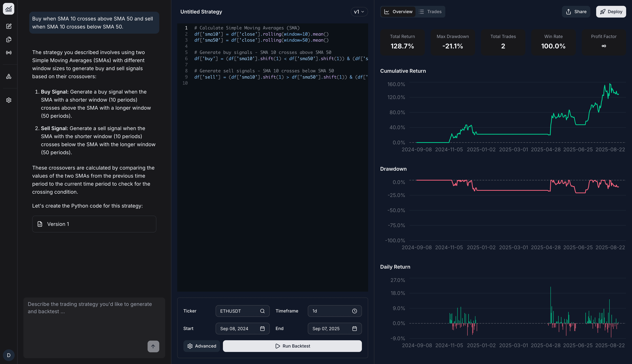Open the Version 1 strategy card
632x364 pixels.
tap(94, 224)
